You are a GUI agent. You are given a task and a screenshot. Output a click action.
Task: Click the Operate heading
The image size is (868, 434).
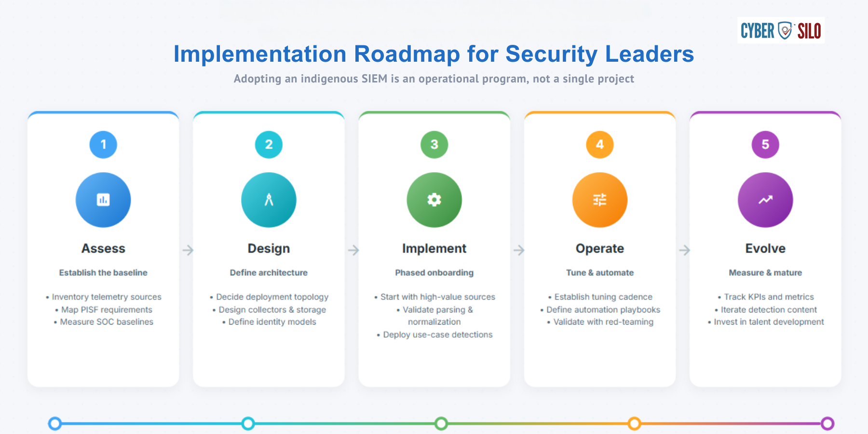600,249
